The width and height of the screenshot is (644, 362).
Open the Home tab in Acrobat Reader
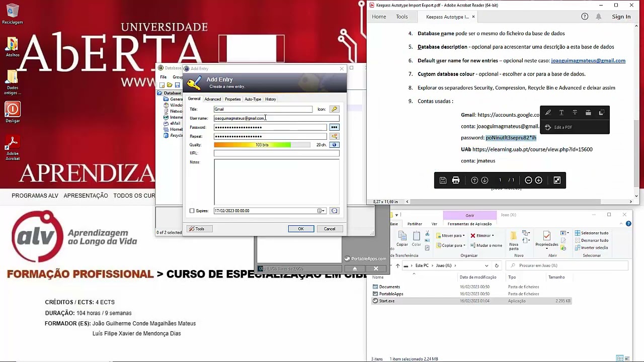pos(379,17)
